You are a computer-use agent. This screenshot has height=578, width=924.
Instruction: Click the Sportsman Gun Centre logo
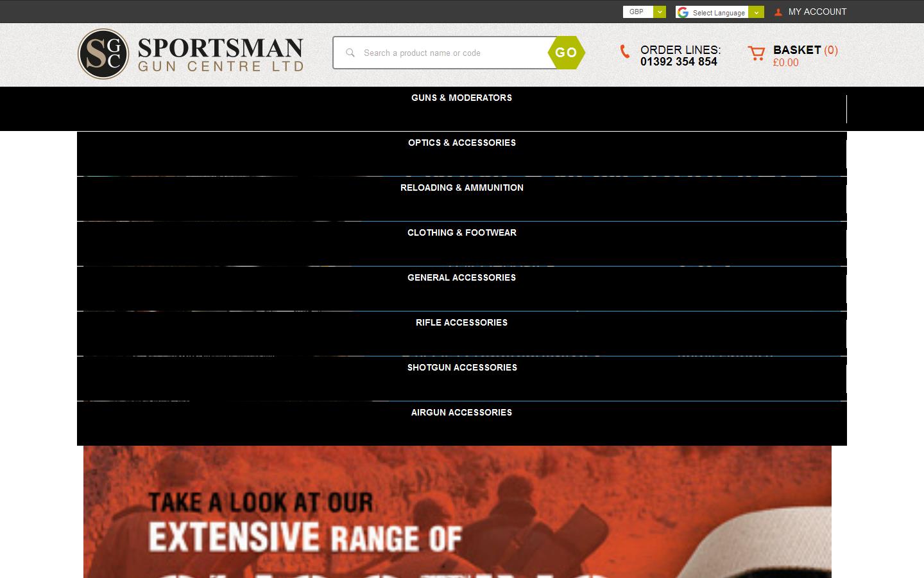(x=190, y=54)
